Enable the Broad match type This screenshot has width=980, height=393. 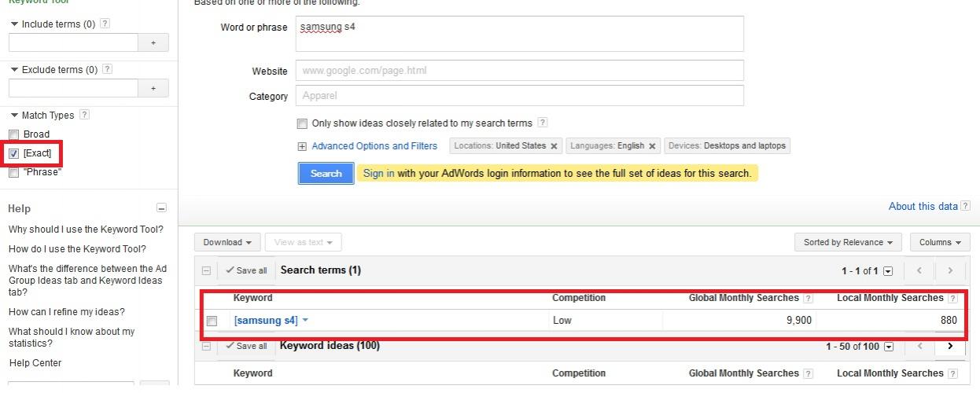(13, 134)
